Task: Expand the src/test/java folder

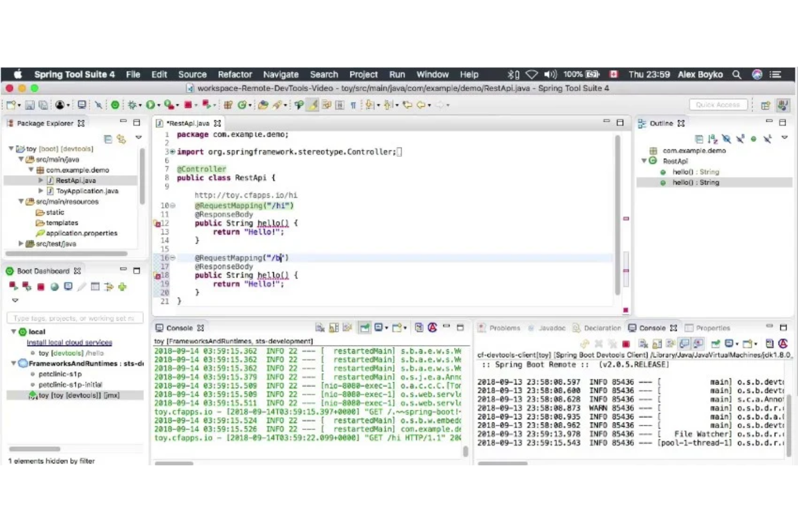Action: click(x=22, y=243)
